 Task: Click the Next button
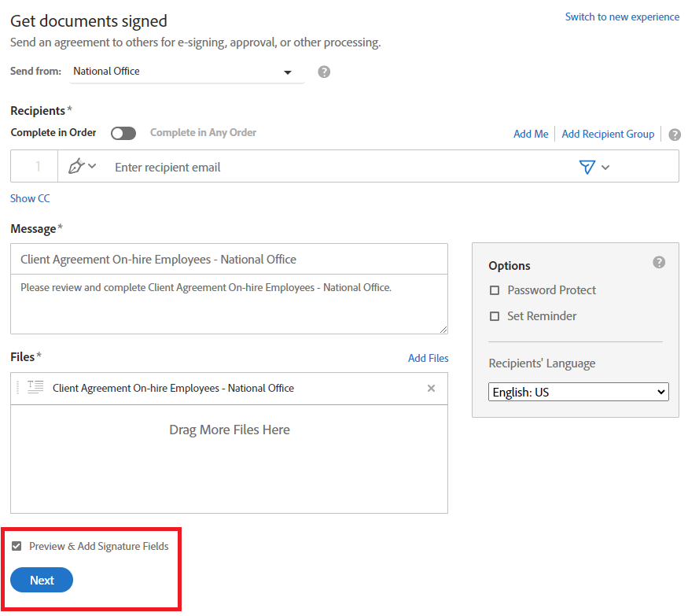pyautogui.click(x=42, y=580)
